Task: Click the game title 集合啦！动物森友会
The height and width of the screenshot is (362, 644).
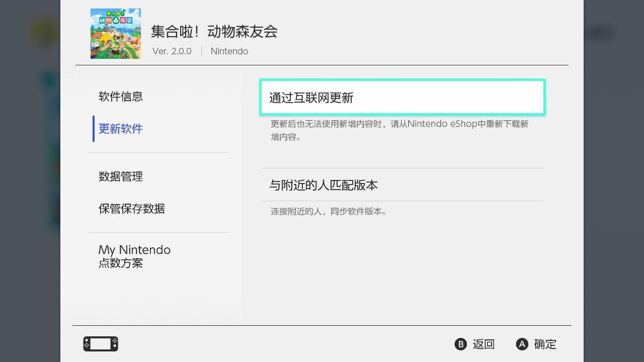Action: pos(214,32)
